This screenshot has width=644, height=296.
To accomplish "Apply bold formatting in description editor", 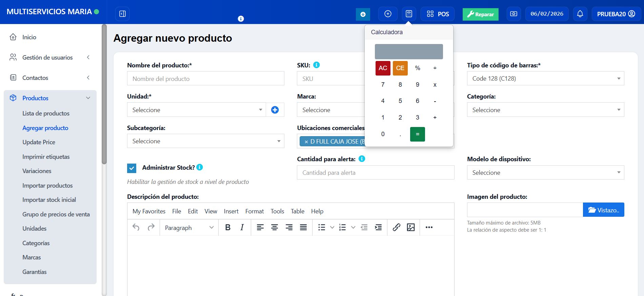I will click(228, 227).
